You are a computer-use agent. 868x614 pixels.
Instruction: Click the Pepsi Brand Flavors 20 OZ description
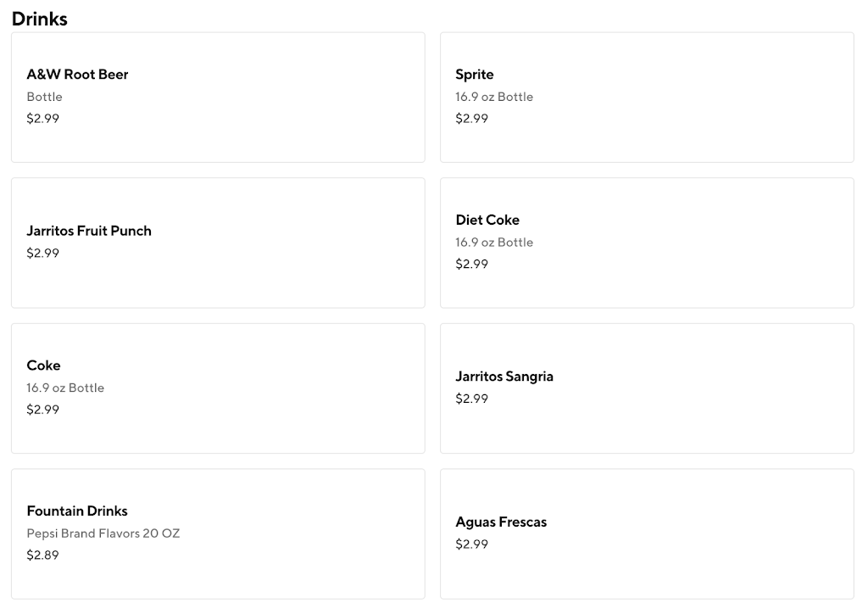click(103, 533)
